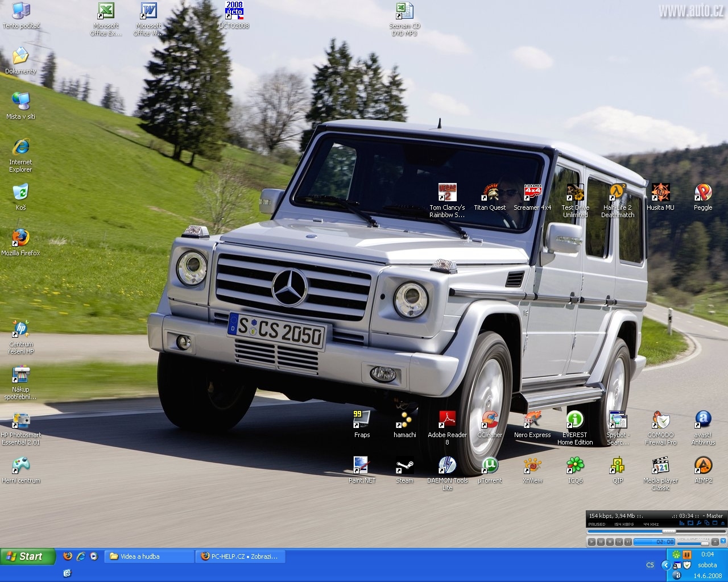The height and width of the screenshot is (582, 728).
Task: Select the EVEREST Home Edition shortcut
Action: [575, 429]
